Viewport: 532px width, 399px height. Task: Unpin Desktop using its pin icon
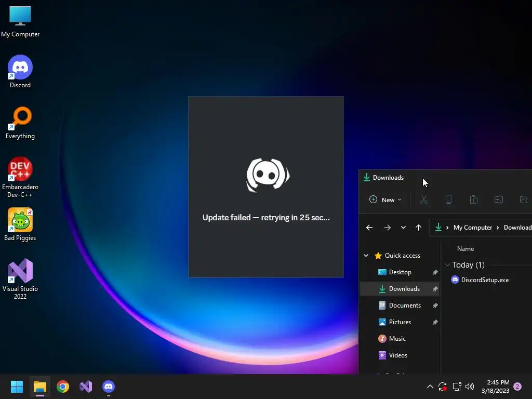tap(435, 272)
